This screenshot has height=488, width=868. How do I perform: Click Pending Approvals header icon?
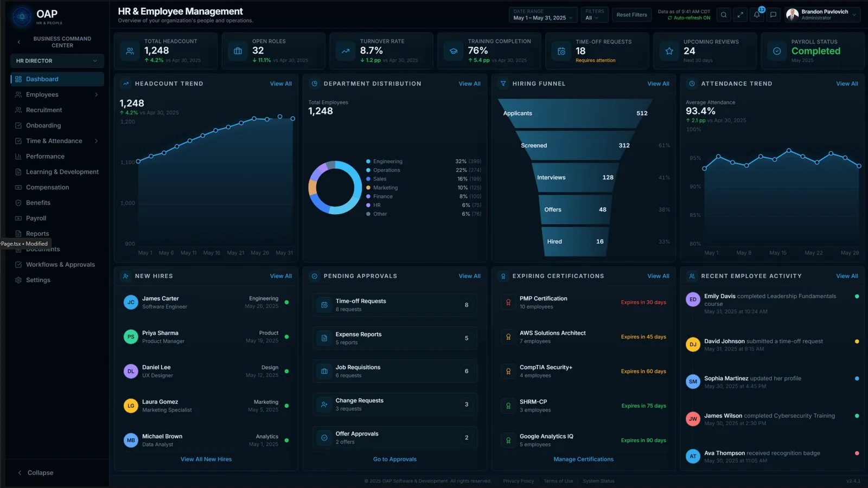[315, 277]
